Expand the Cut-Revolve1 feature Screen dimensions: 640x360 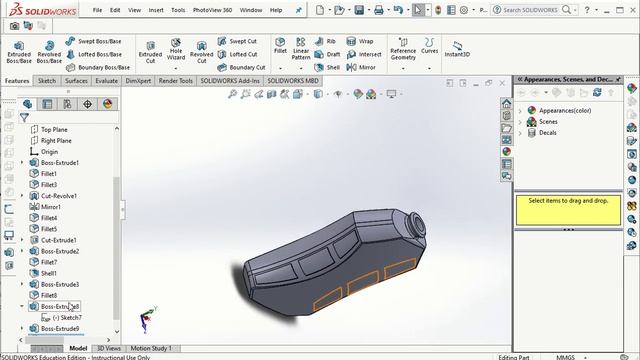pos(22,196)
